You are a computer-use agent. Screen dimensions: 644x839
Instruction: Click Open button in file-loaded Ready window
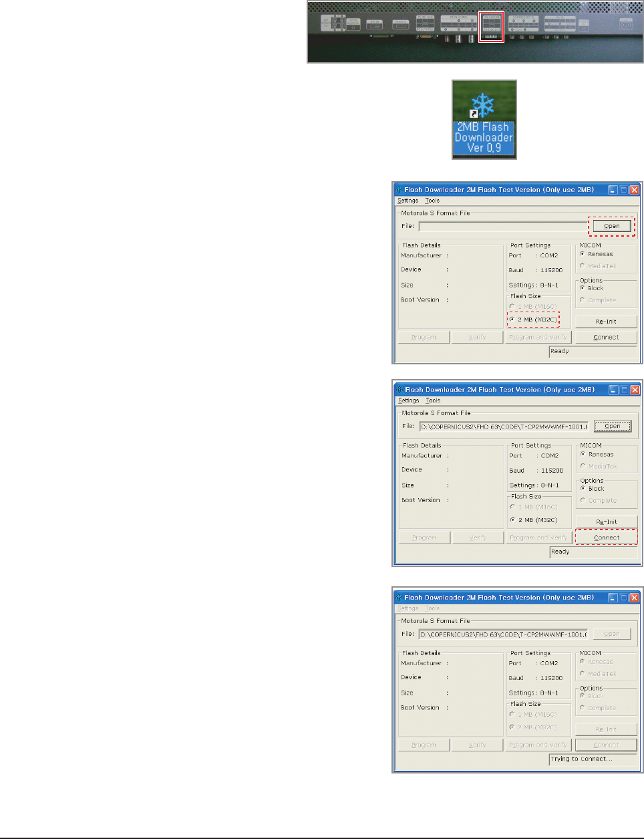[x=613, y=426]
